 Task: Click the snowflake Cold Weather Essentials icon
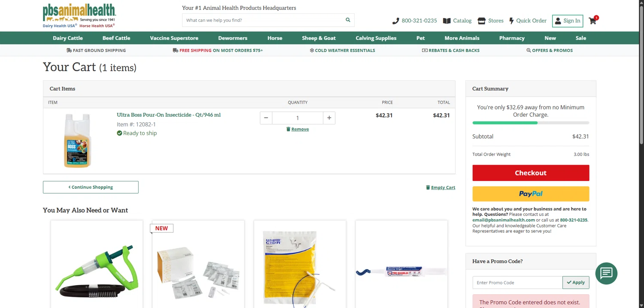(312, 50)
